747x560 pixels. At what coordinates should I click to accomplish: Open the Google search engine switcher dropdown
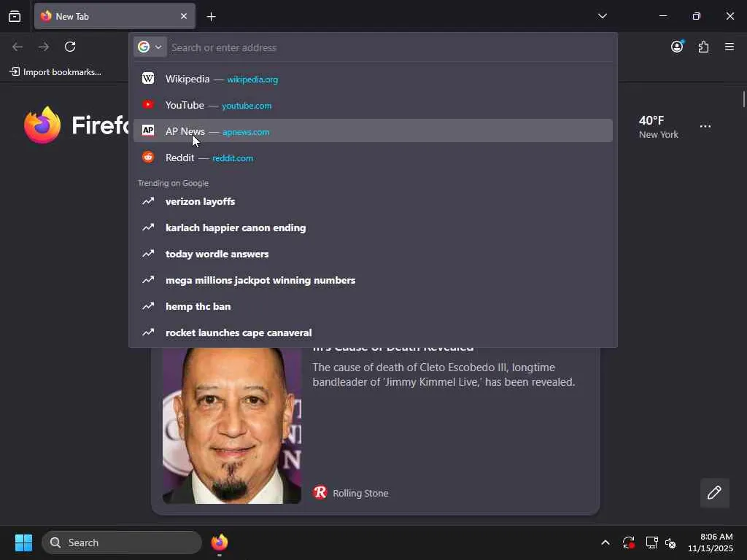(150, 47)
